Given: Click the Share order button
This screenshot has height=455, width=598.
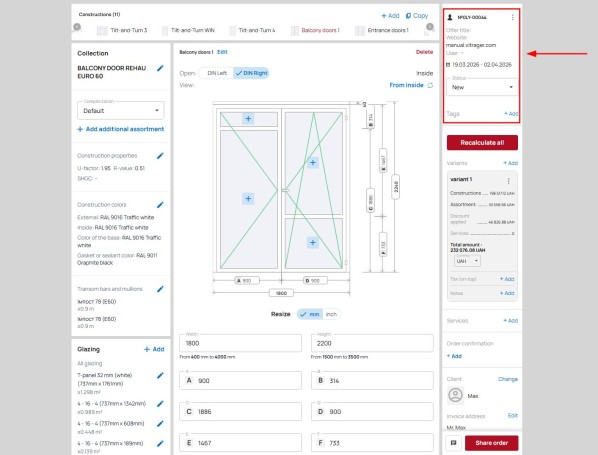Looking at the screenshot, I should (x=492, y=443).
